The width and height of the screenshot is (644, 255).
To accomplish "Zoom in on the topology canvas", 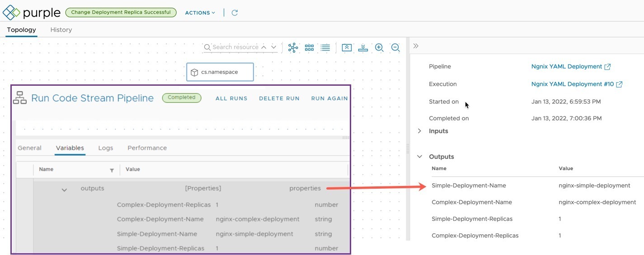I will pos(379,47).
